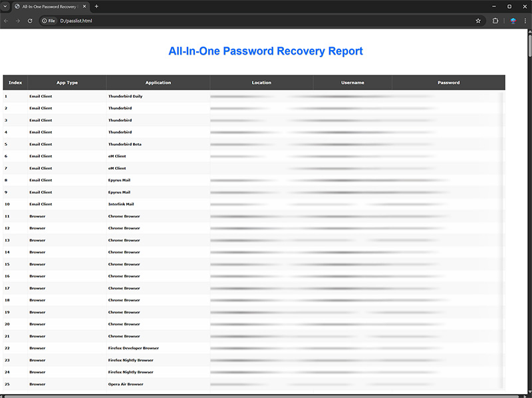Restore down the Chrome window
The width and height of the screenshot is (532, 398).
coord(509,7)
